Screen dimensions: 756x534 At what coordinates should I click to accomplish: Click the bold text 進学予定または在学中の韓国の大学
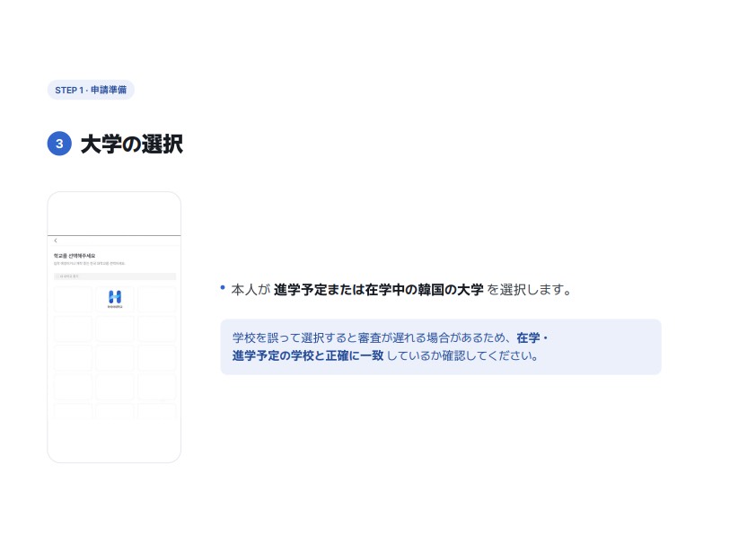pyautogui.click(x=379, y=290)
